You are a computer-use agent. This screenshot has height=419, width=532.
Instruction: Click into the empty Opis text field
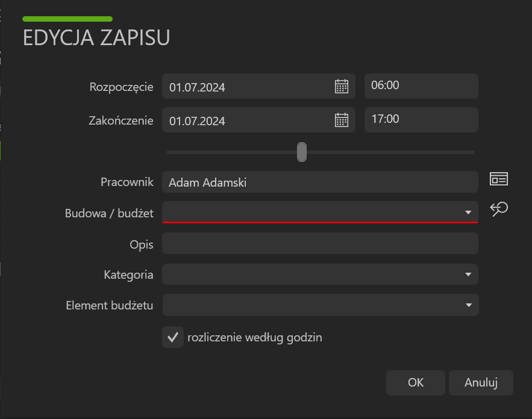coord(320,243)
